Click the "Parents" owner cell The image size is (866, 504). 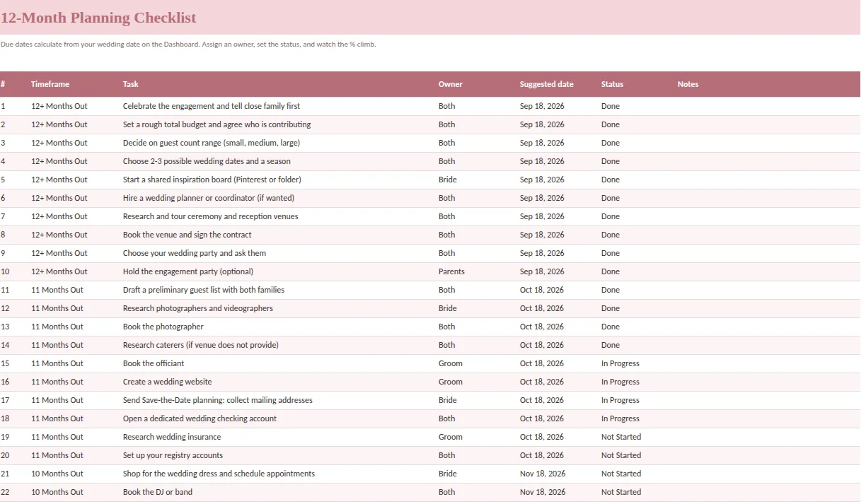pos(451,271)
